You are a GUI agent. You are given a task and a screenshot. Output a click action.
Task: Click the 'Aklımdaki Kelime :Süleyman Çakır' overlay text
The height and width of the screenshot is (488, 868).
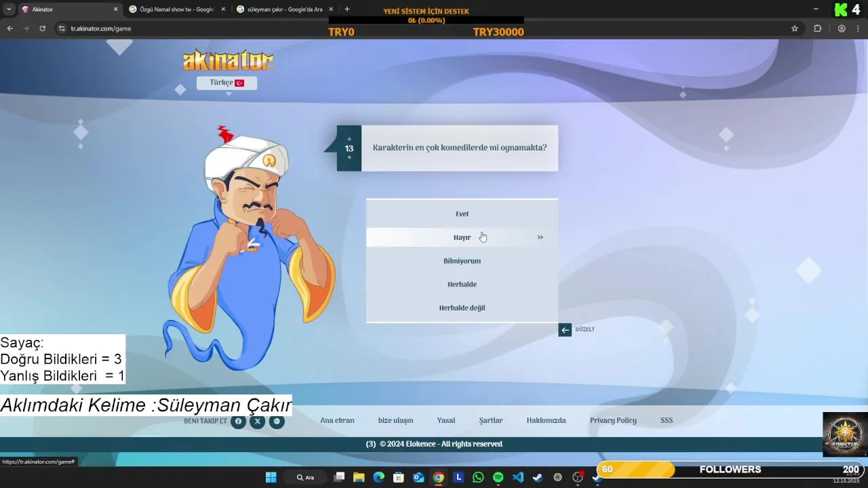tap(146, 405)
